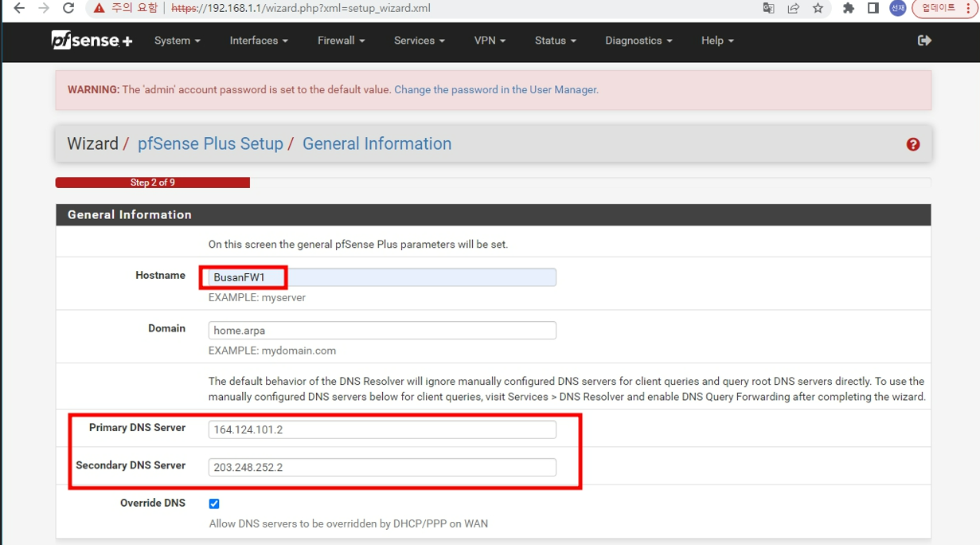This screenshot has height=545, width=980.
Task: Open the Firewall menu
Action: [341, 41]
